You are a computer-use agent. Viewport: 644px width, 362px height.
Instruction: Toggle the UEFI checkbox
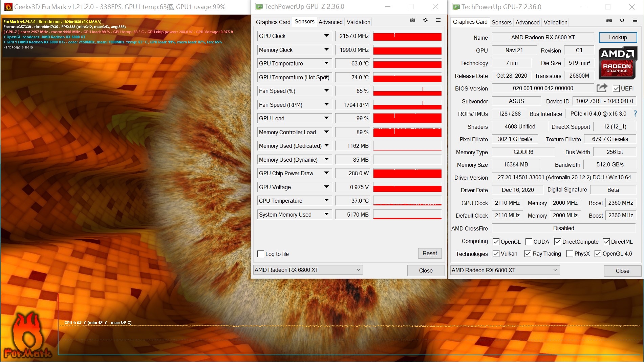click(x=616, y=88)
